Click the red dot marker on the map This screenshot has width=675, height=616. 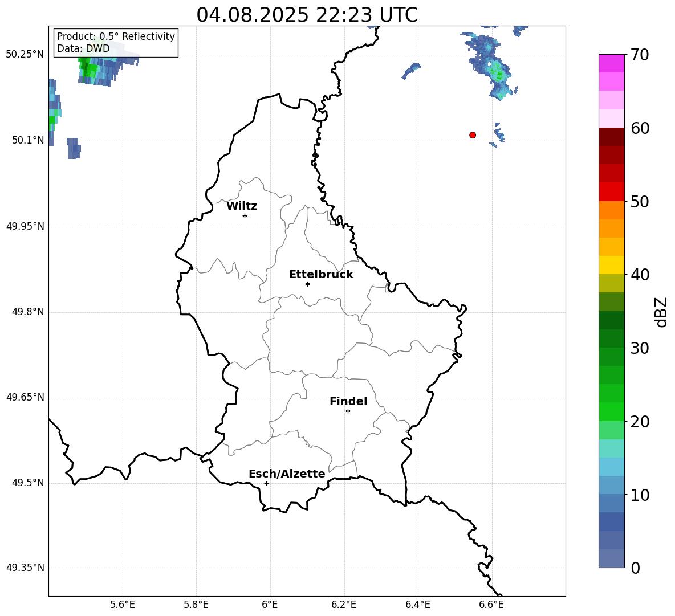click(x=473, y=135)
